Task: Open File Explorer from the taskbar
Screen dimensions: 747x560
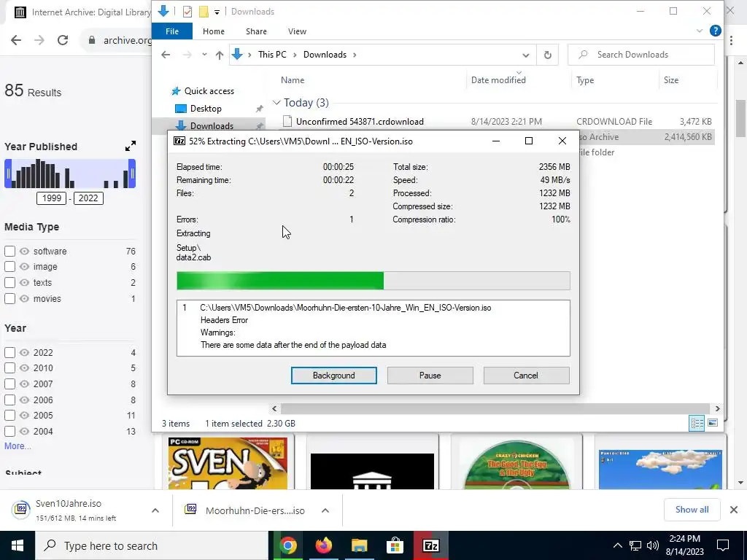Action: pyautogui.click(x=360, y=545)
